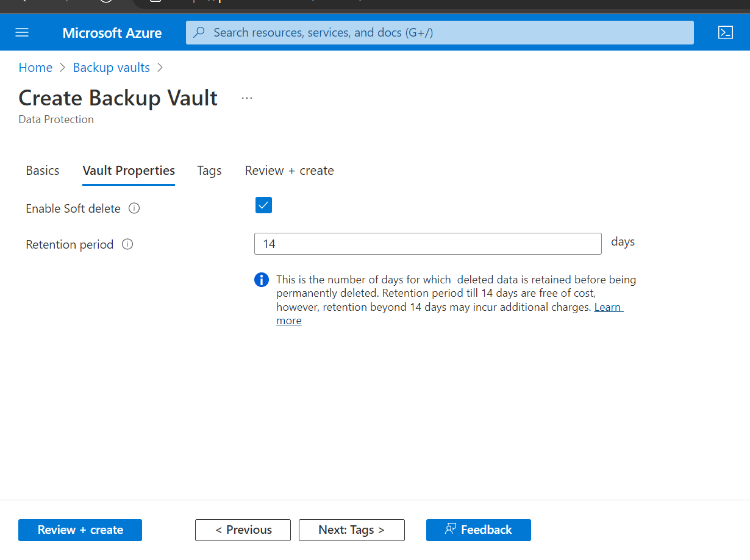Disable the Enable Soft delete checkbox
Image resolution: width=750 pixels, height=560 pixels.
click(x=263, y=205)
